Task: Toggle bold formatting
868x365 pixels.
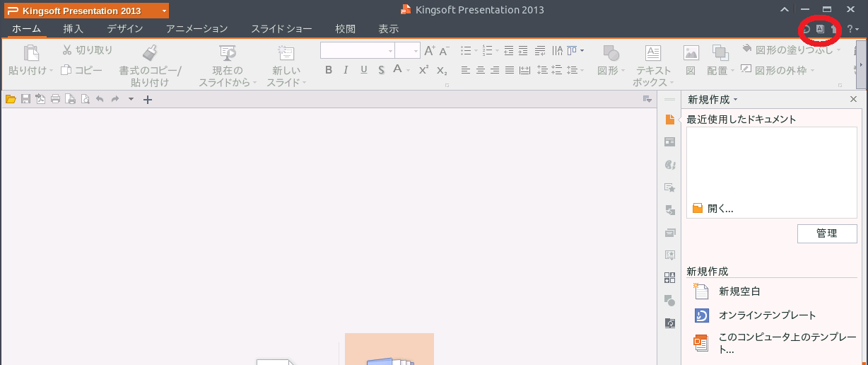Action: coord(328,69)
